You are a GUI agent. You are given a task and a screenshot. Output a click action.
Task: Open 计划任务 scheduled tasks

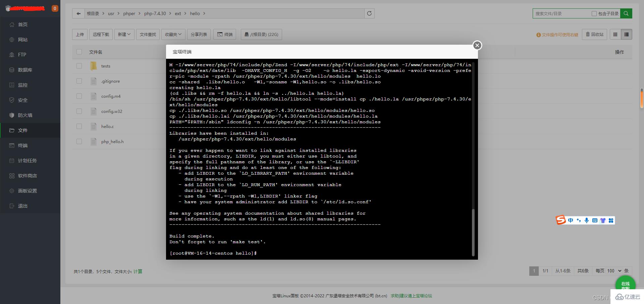coord(28,161)
